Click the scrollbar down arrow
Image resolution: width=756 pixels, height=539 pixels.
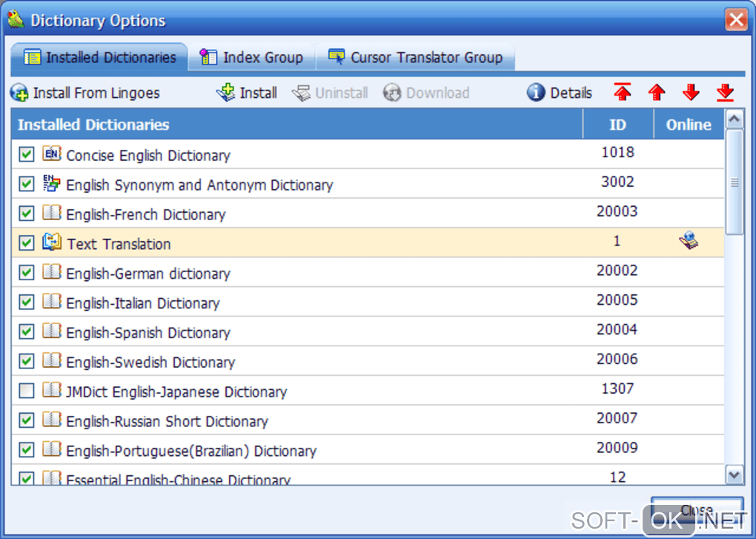coord(735,475)
